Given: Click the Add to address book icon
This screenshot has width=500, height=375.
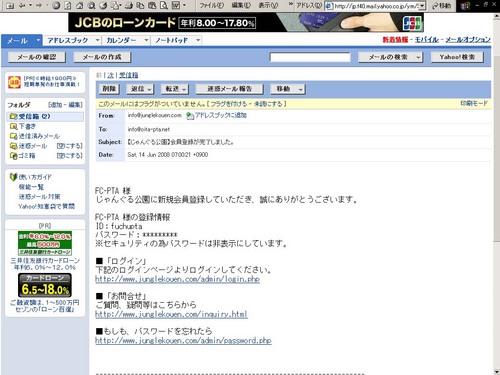Looking at the screenshot, I should click(x=190, y=116).
